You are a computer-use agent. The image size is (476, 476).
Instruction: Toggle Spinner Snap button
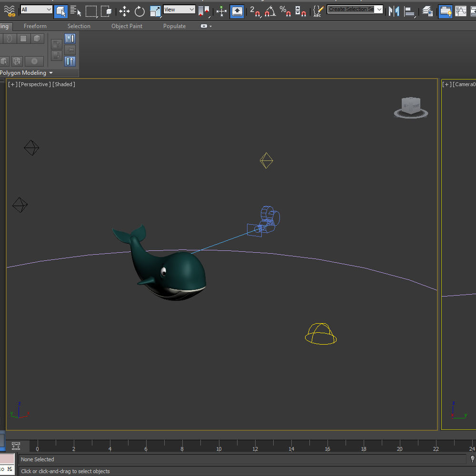tap(300, 11)
